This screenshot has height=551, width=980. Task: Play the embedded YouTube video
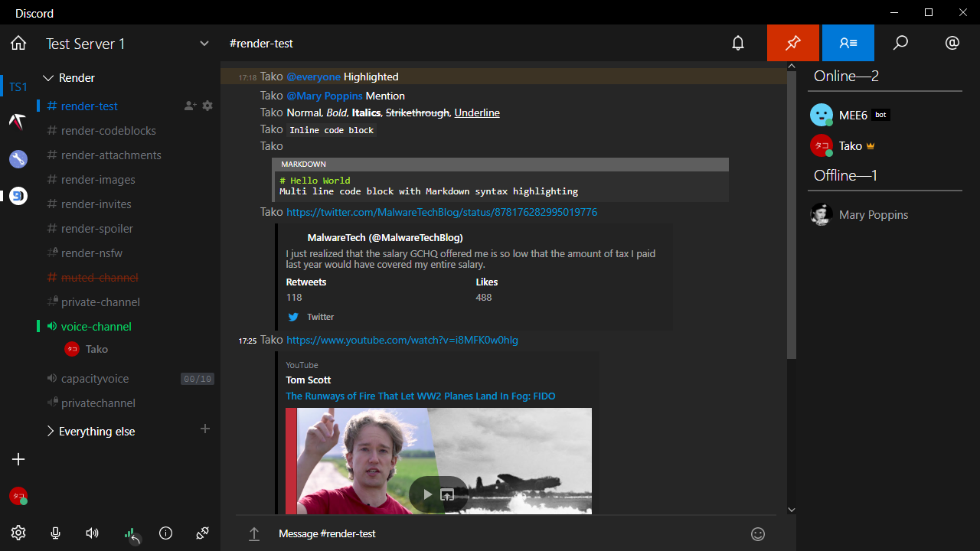428,494
